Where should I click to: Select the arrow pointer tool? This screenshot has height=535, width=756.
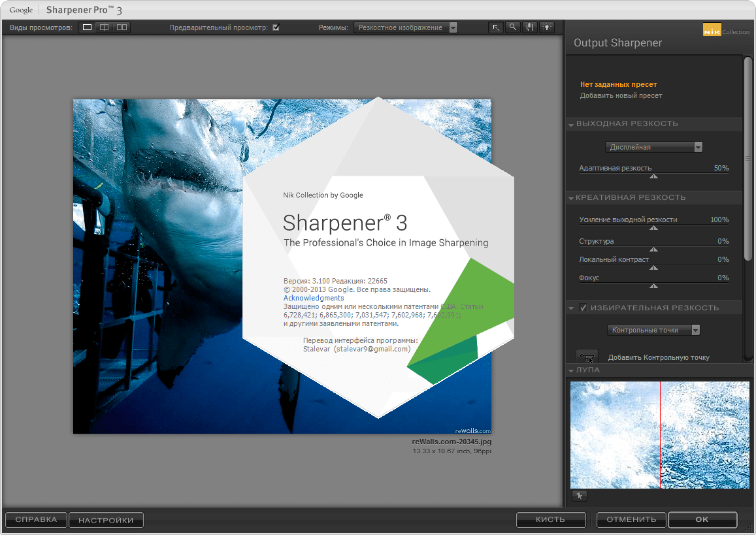point(497,27)
